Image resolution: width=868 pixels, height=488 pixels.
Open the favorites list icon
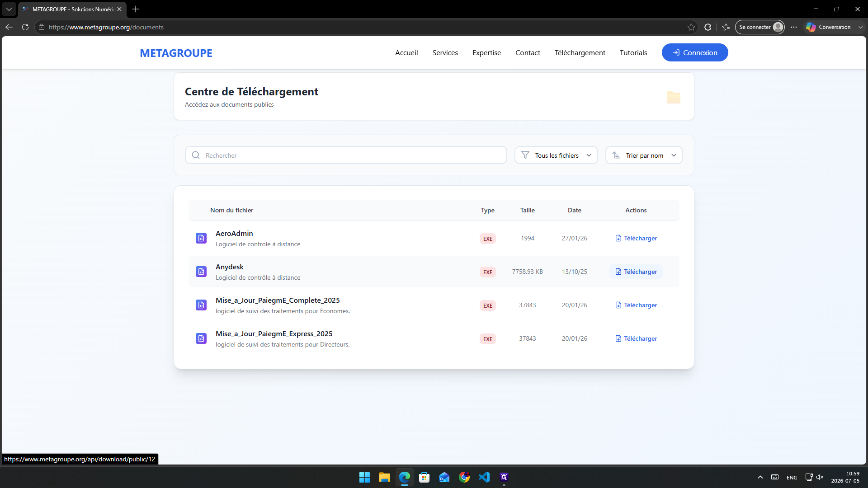tap(726, 27)
